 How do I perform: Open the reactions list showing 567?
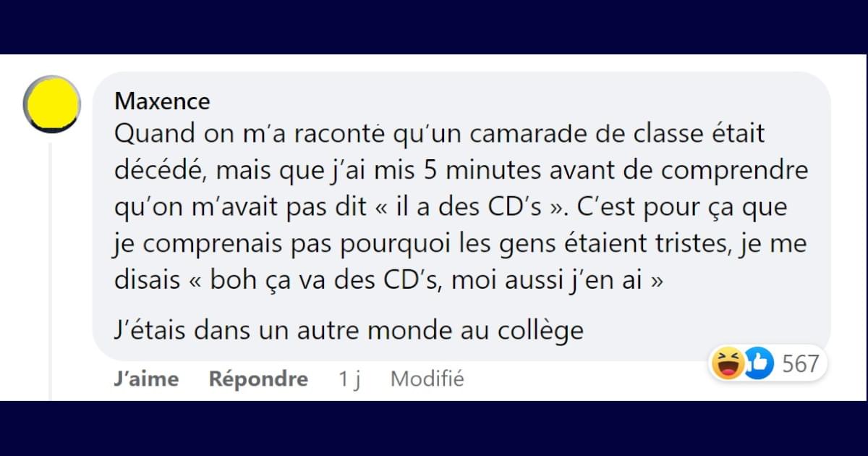click(801, 363)
